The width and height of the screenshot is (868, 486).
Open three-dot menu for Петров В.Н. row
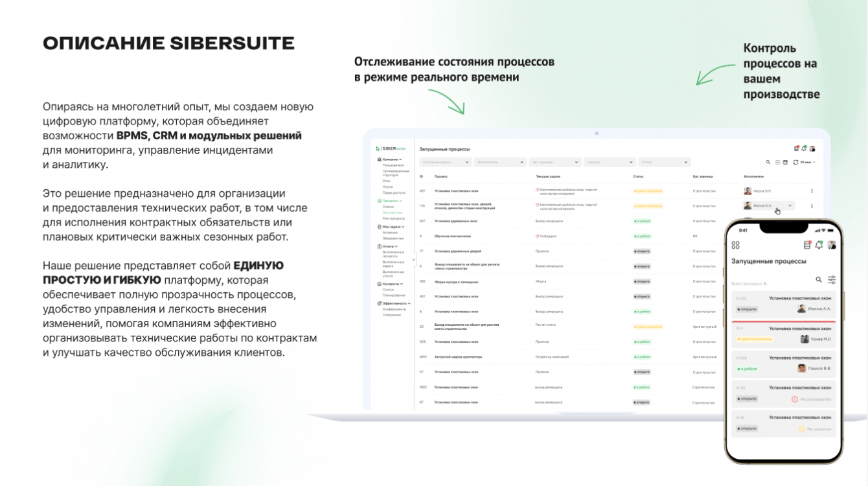812,191
